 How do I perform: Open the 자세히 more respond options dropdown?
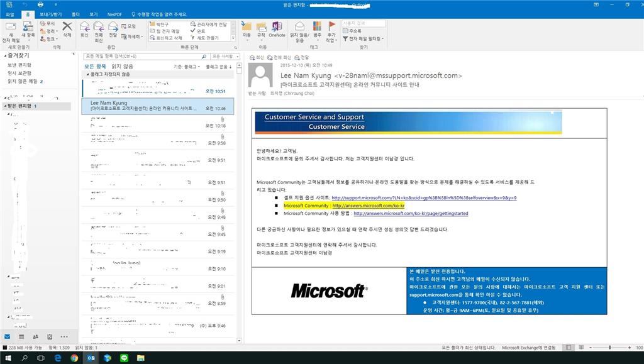[132, 36]
